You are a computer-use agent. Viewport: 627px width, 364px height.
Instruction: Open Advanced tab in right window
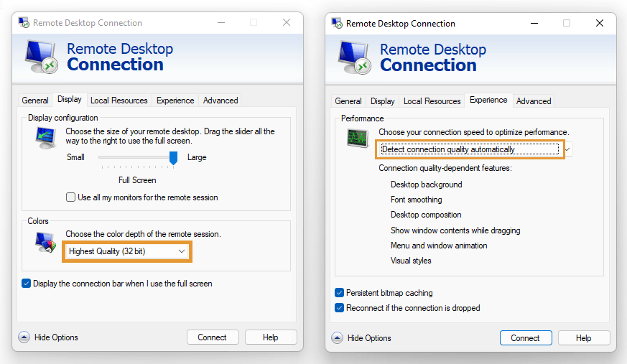(x=534, y=101)
